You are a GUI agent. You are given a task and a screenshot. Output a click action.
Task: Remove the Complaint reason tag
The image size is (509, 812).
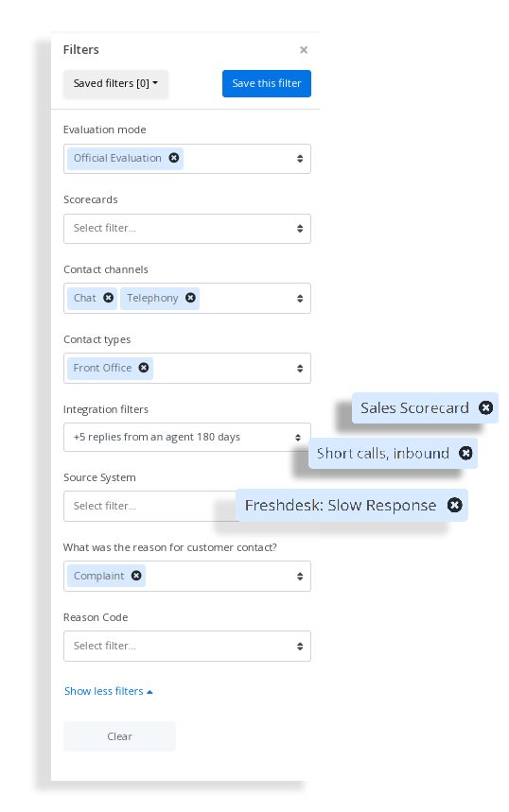pos(136,576)
